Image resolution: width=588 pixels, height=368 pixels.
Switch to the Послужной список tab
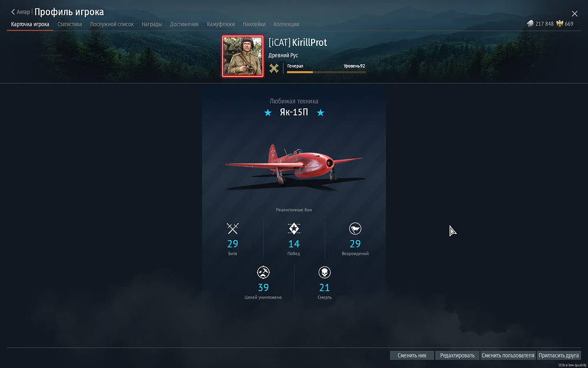tap(112, 24)
